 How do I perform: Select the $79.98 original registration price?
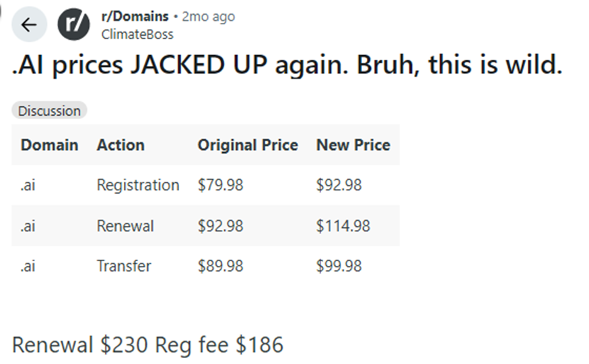(x=220, y=185)
